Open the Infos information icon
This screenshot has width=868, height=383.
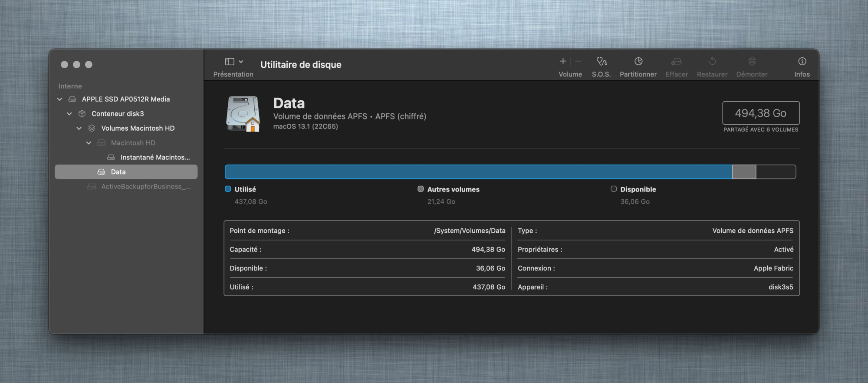[802, 61]
